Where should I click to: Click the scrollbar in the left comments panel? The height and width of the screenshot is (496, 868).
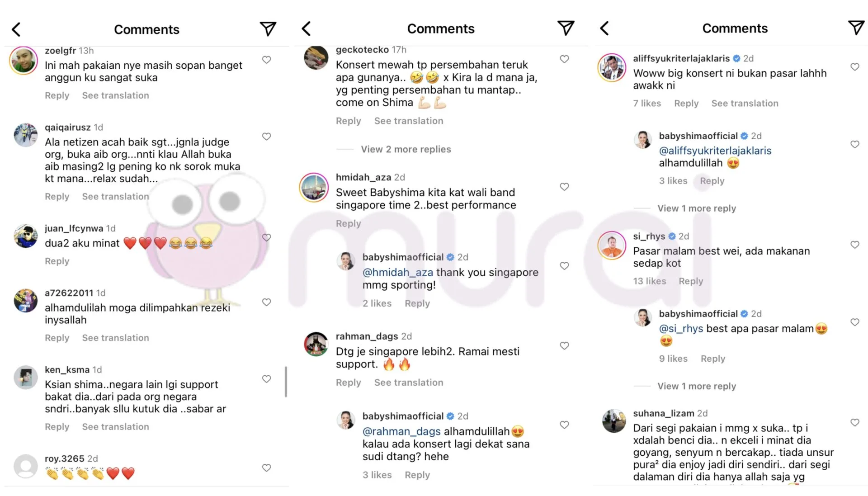tap(286, 382)
